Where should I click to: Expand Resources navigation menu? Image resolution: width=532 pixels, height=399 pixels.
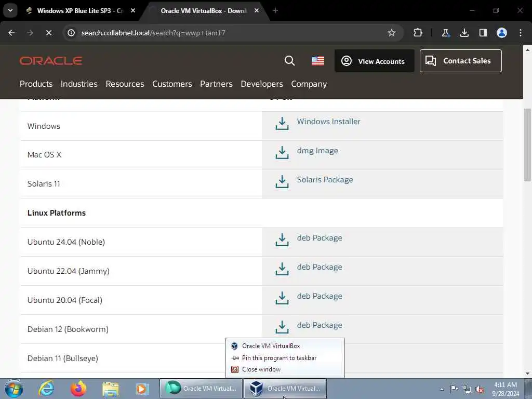click(125, 84)
